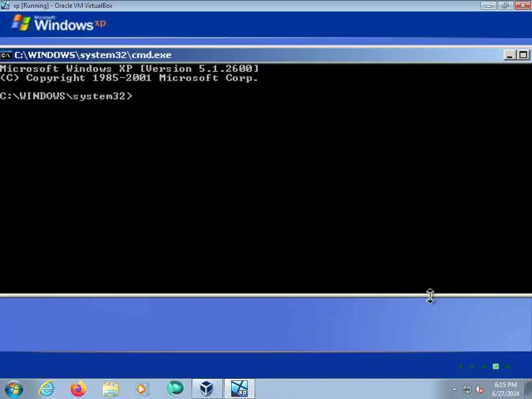The image size is (532, 399).
Task: Select the xp VM taskbar button
Action: (239, 389)
